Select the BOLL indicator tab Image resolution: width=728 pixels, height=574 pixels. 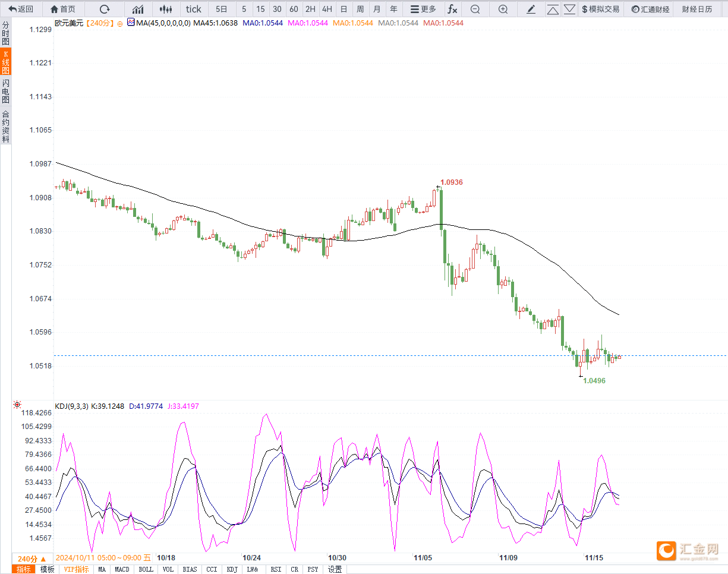click(146, 569)
